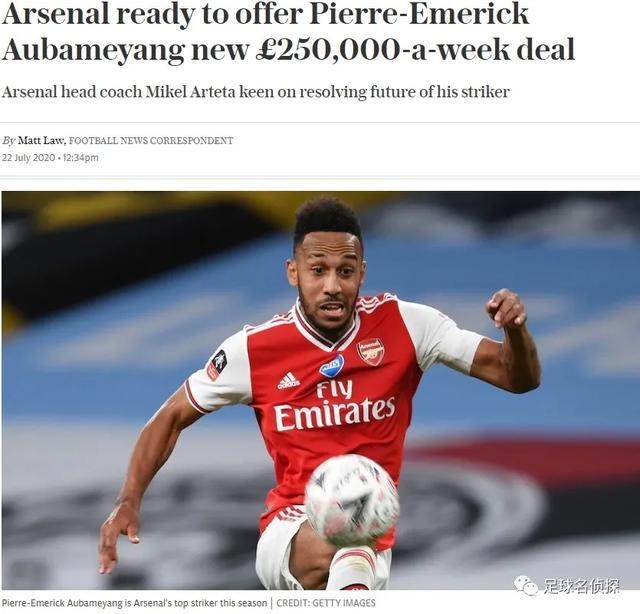
Task: Select the Mikel Arteta subheadline text
Action: 256,92
